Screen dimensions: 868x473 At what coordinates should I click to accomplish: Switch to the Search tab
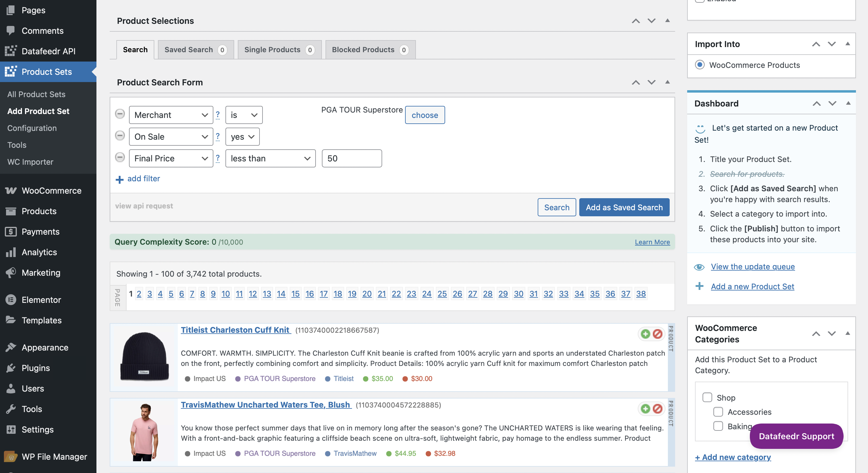coord(135,49)
